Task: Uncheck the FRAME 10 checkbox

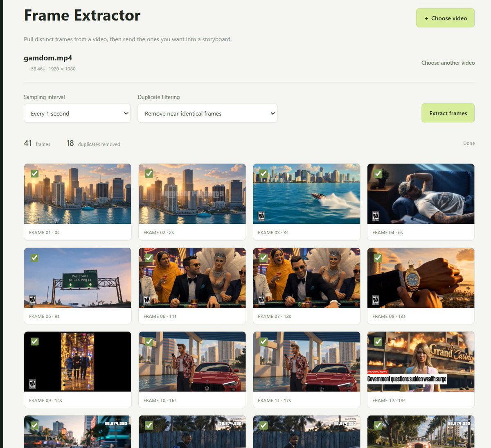Action: pos(149,342)
